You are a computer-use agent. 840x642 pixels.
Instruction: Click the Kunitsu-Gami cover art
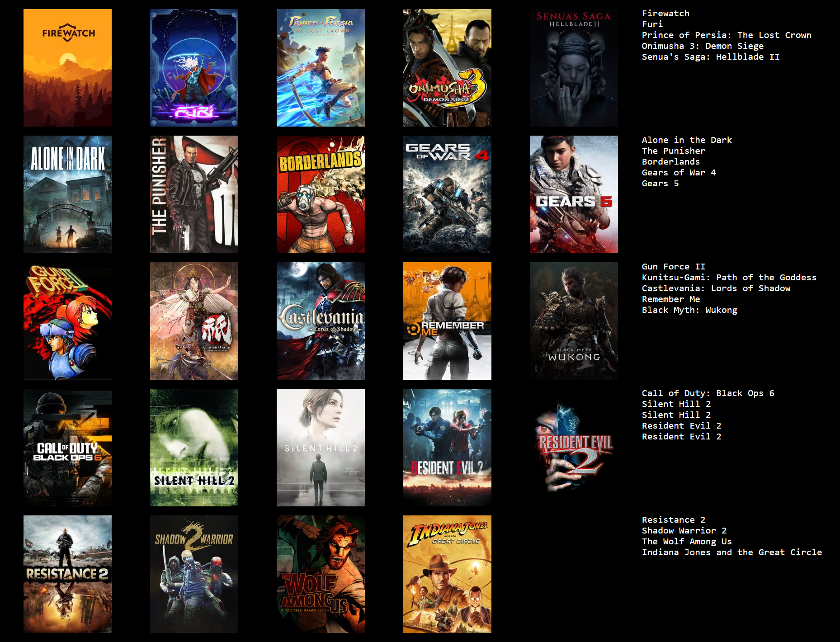[x=194, y=321]
